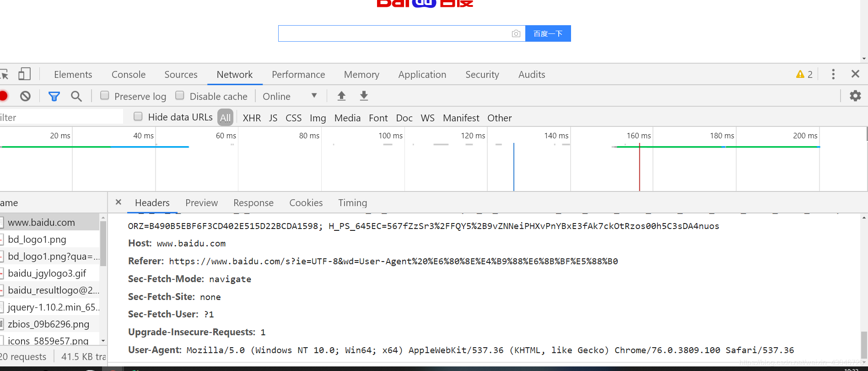The width and height of the screenshot is (868, 371).
Task: Select the bd_logo1.png?qua= request
Action: tap(49, 256)
